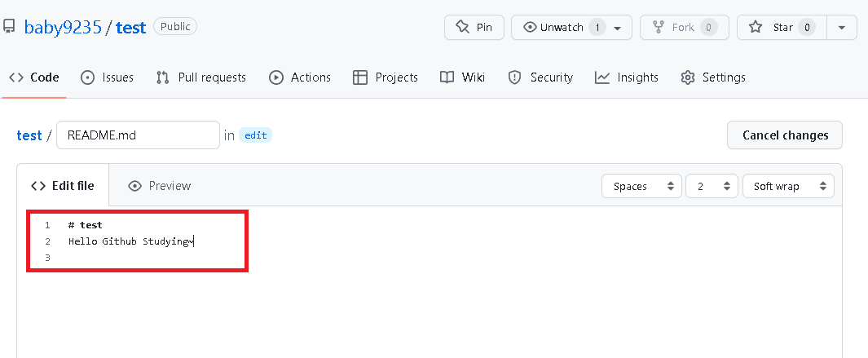Open the Spaces indent mode dropdown
Viewport: 868px width, 358px height.
(x=641, y=186)
